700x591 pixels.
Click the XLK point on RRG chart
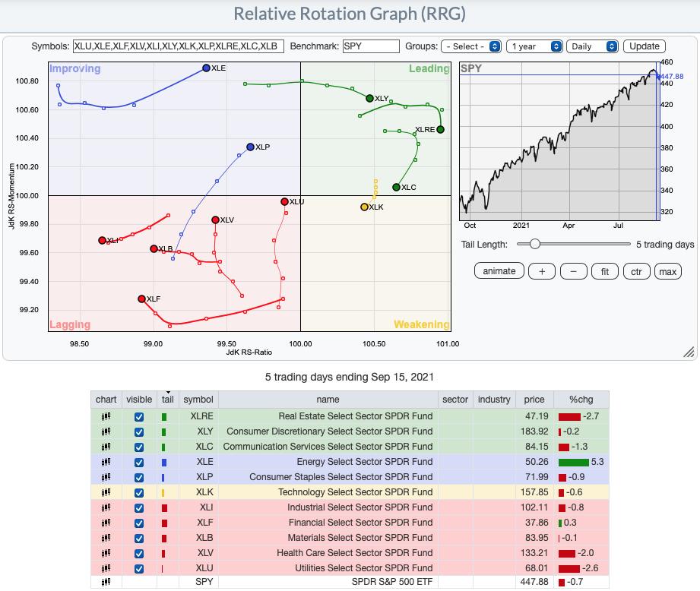click(364, 207)
